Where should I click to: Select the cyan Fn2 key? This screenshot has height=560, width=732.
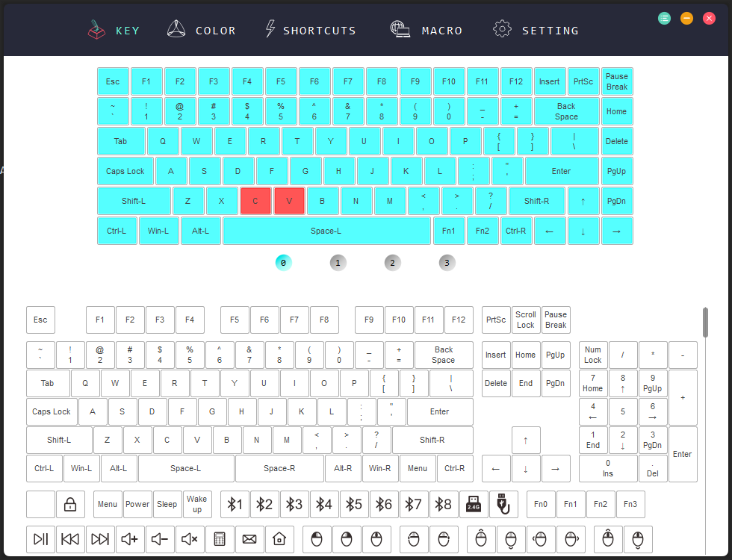(x=483, y=231)
